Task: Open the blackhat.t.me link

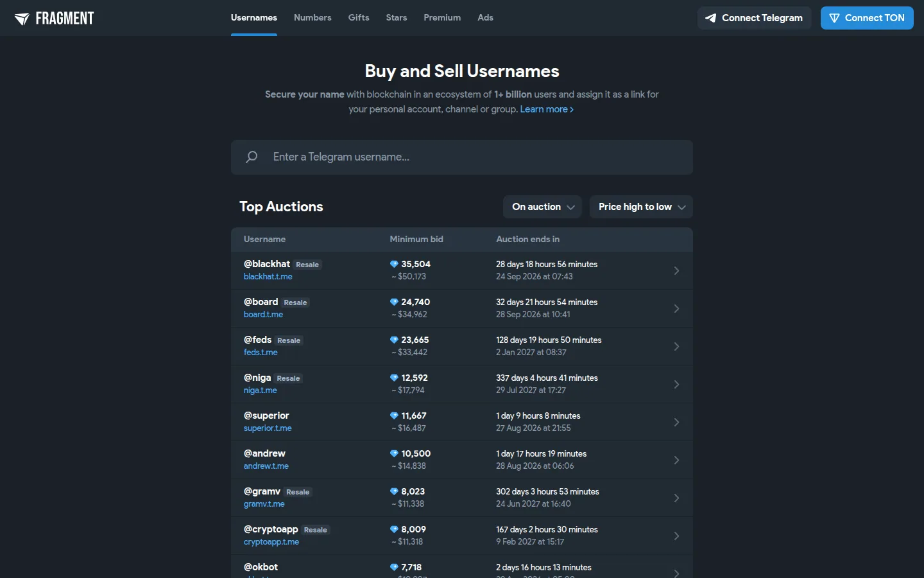Action: point(268,277)
